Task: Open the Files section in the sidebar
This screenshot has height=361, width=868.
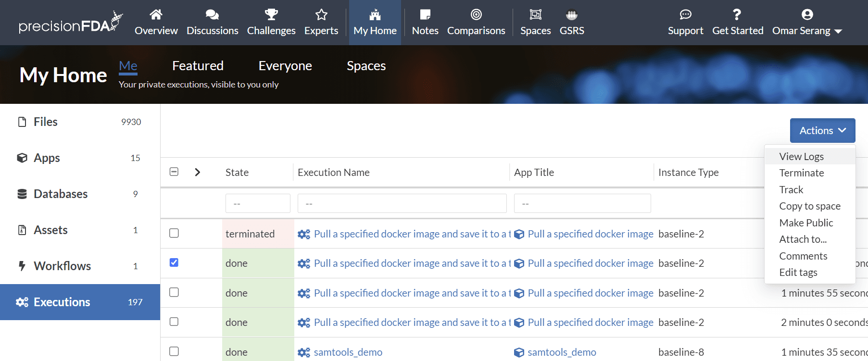Action: (x=46, y=122)
